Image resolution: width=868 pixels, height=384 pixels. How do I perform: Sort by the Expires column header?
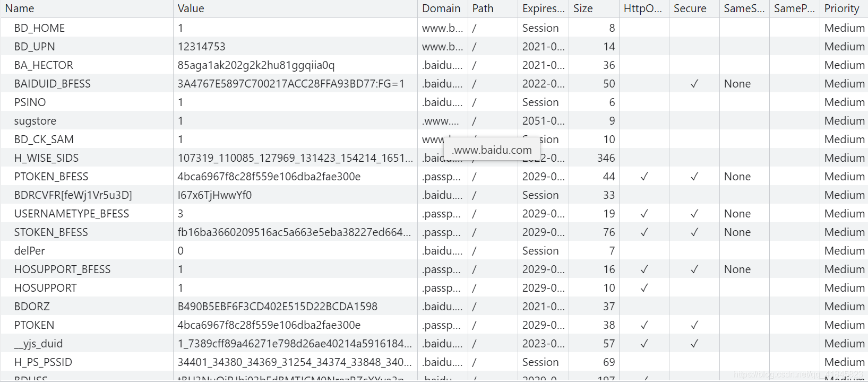pos(543,8)
